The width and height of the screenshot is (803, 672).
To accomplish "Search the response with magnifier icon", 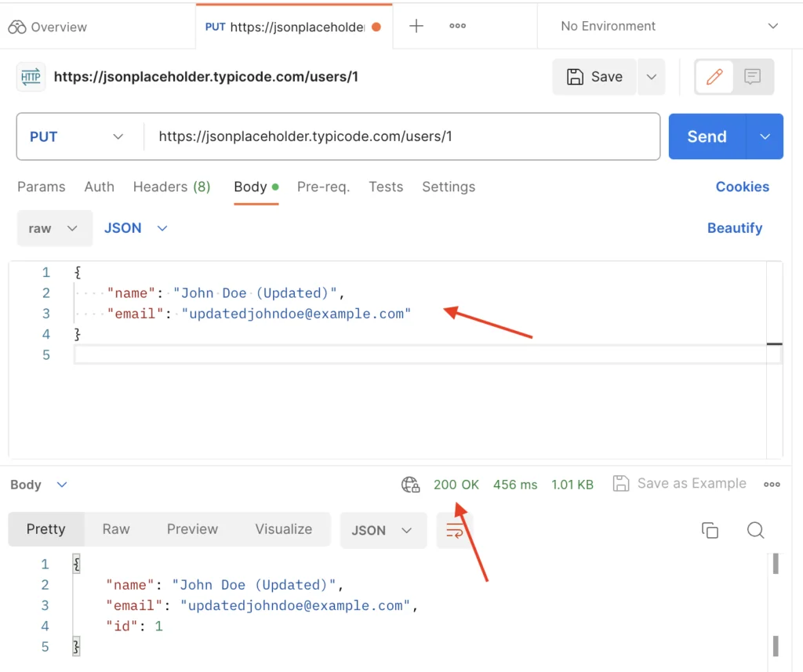I will 755,530.
